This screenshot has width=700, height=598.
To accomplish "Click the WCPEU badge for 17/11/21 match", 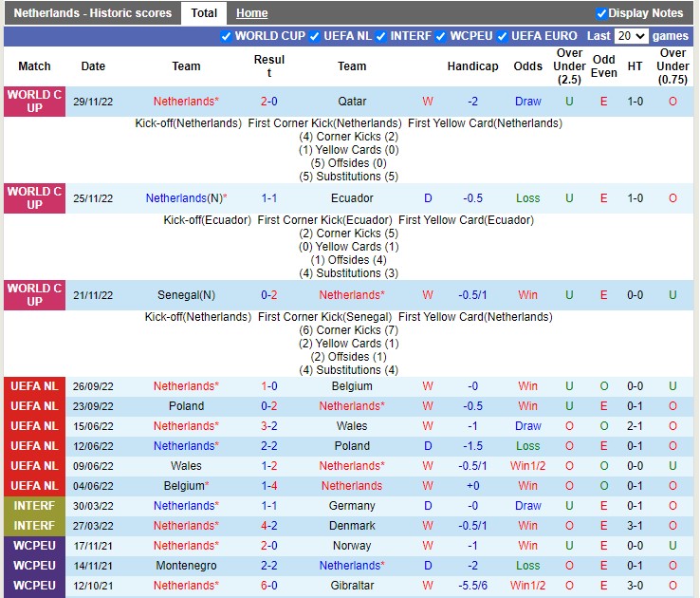I will click(34, 546).
